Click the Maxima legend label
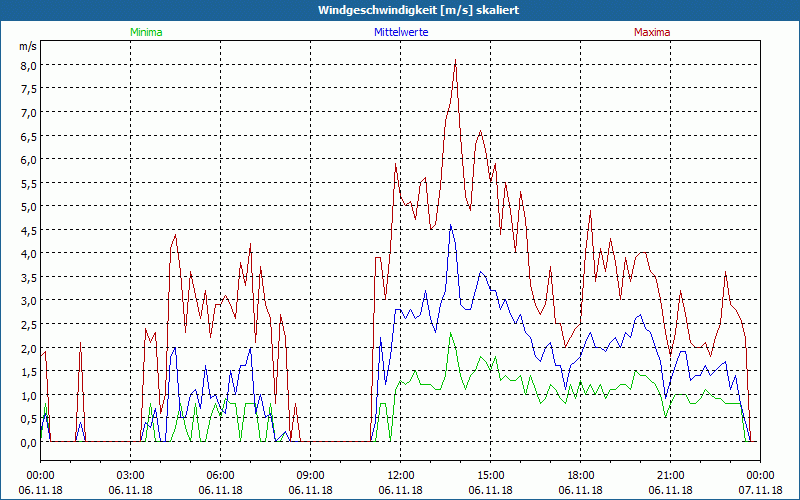This screenshot has height=500, width=800. tap(652, 32)
